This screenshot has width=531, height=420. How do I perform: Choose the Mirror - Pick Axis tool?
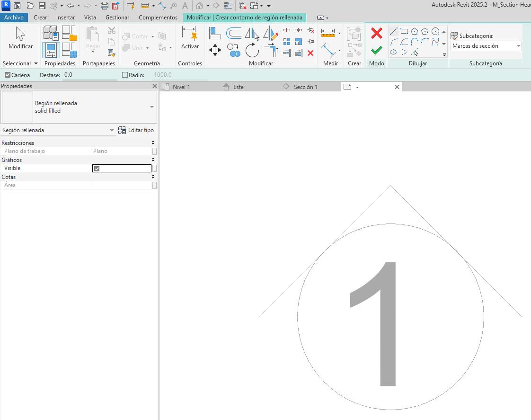[x=252, y=33]
